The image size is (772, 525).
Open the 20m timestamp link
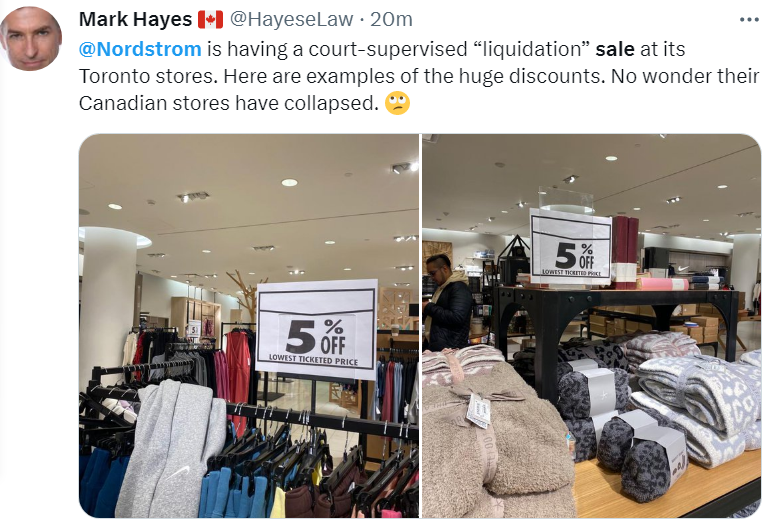(391, 20)
